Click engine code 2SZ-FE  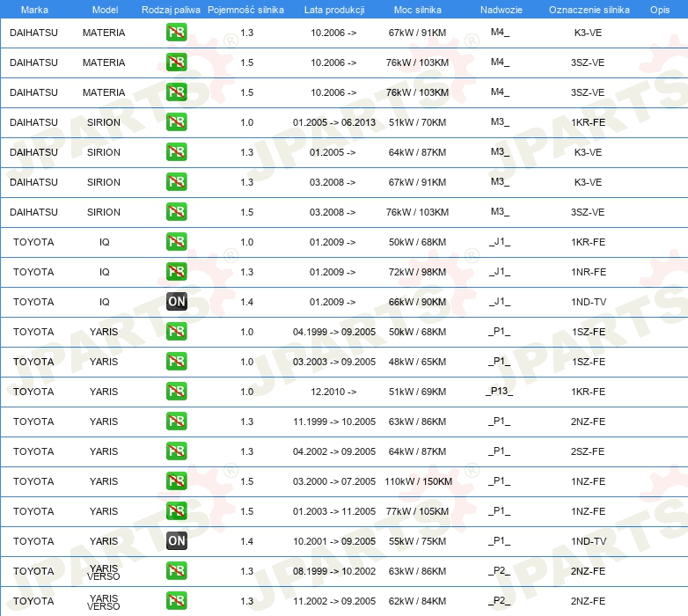[588, 451]
